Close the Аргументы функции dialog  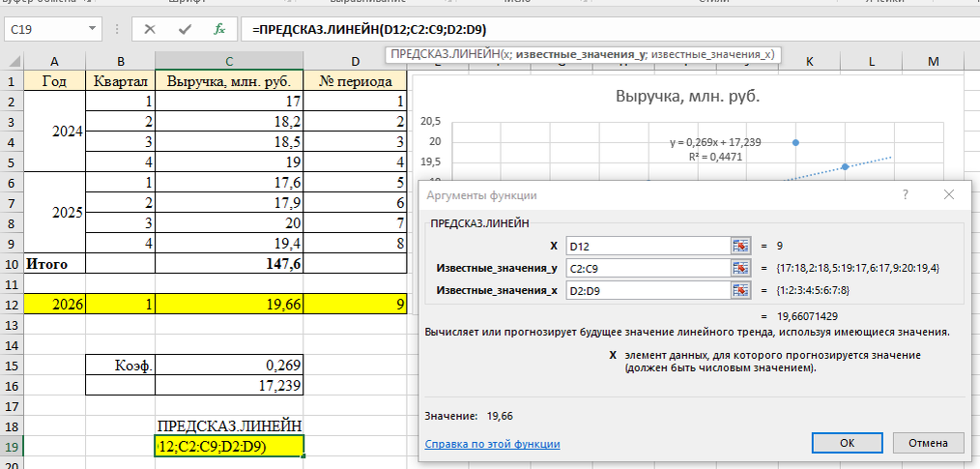point(949,195)
